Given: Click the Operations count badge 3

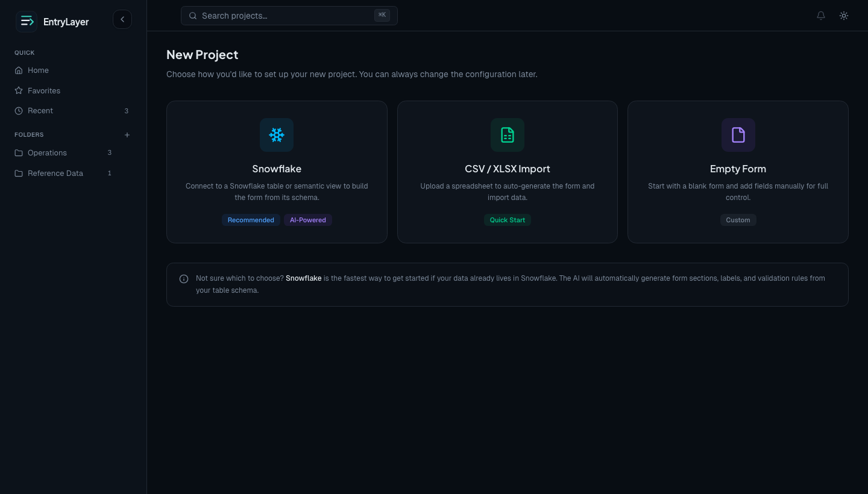Looking at the screenshot, I should point(110,153).
